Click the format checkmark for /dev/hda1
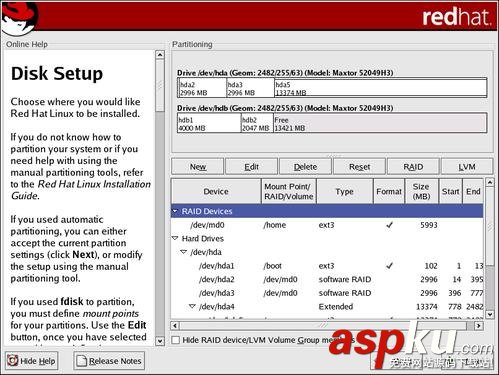 [x=389, y=266]
